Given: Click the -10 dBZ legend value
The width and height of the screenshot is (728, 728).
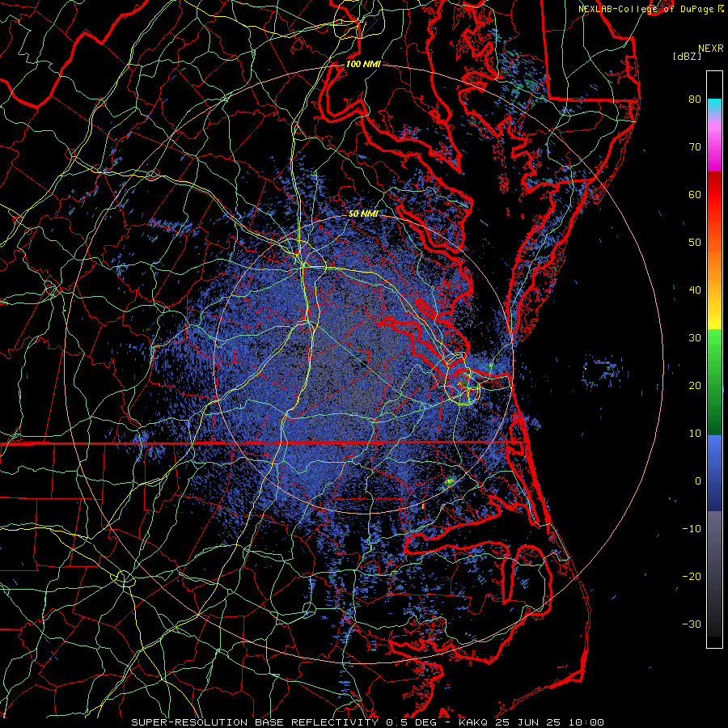Looking at the screenshot, I should pyautogui.click(x=692, y=529).
